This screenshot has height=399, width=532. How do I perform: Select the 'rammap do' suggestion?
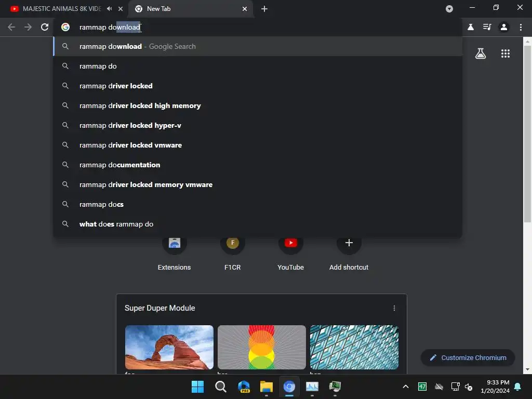pos(258,66)
